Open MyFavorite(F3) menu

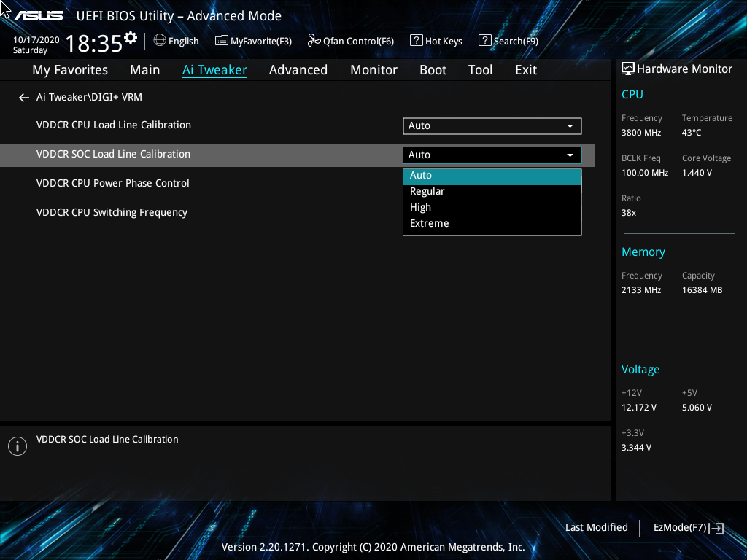(x=253, y=41)
